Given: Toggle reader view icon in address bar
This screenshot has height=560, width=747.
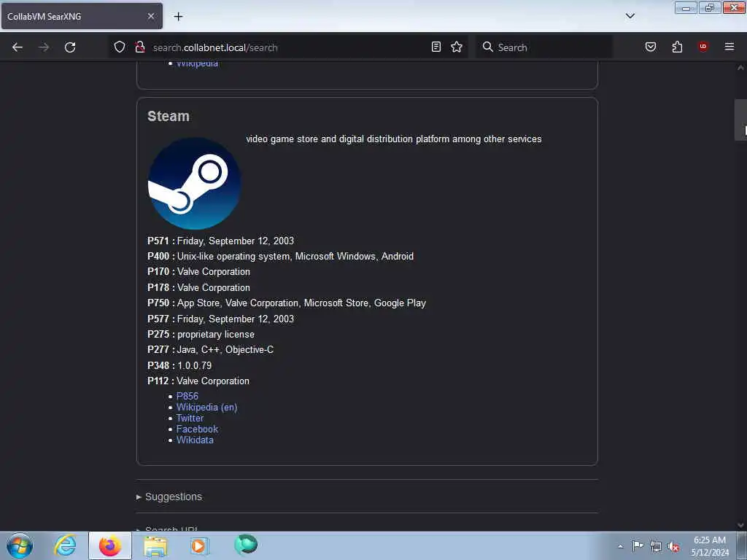Looking at the screenshot, I should tap(436, 47).
